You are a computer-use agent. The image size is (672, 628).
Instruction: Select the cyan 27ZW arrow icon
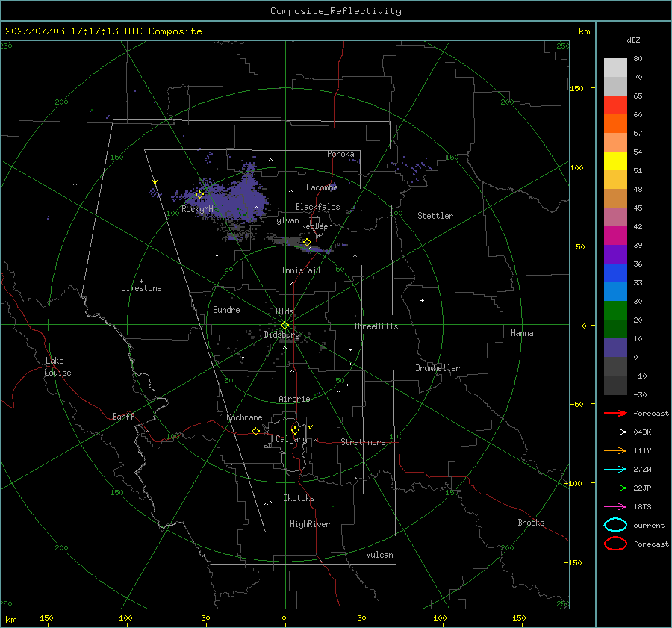(x=615, y=470)
